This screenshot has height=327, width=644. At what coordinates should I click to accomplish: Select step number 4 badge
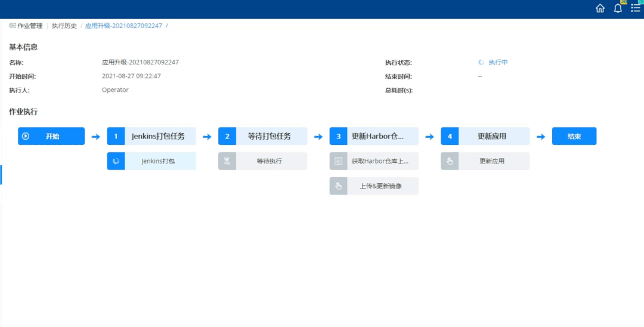450,136
